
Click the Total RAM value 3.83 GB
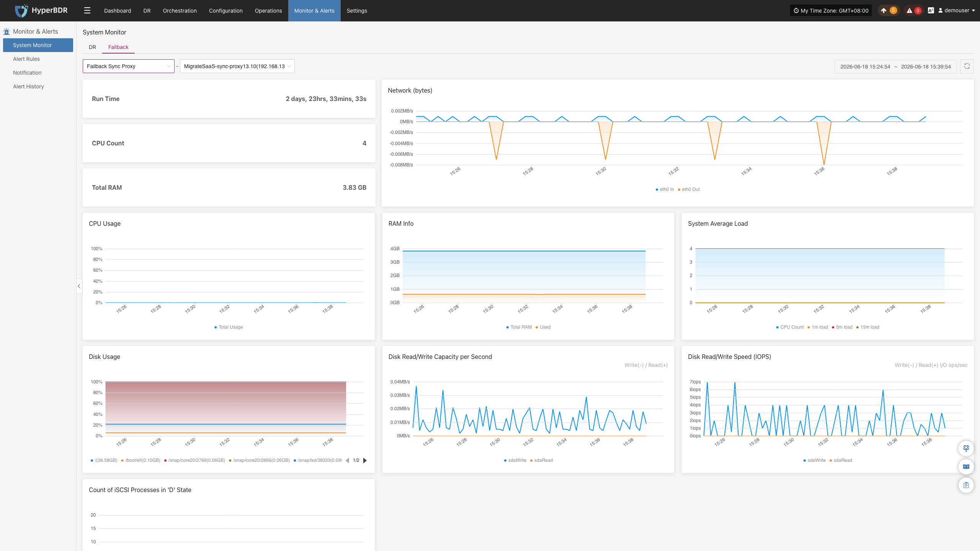coord(354,187)
